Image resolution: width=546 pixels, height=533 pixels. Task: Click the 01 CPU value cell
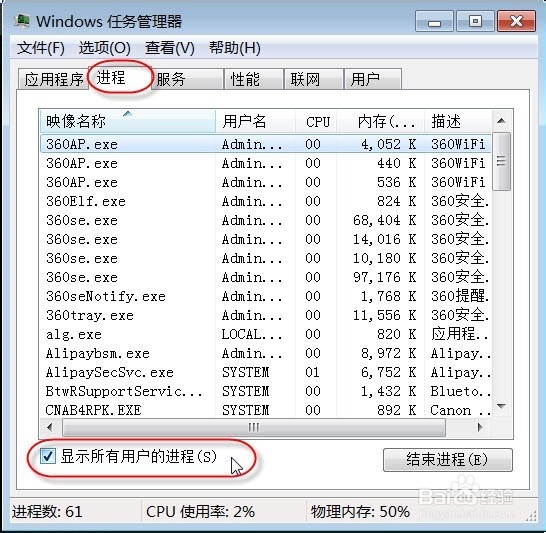coord(312,372)
